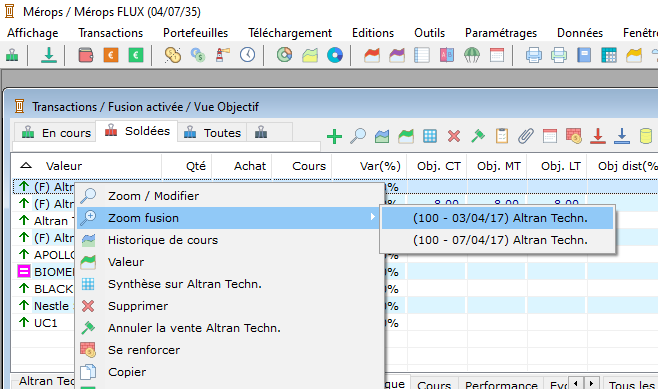Click the blue donut chart icon
This screenshot has width=658, height=390.
coord(335,55)
